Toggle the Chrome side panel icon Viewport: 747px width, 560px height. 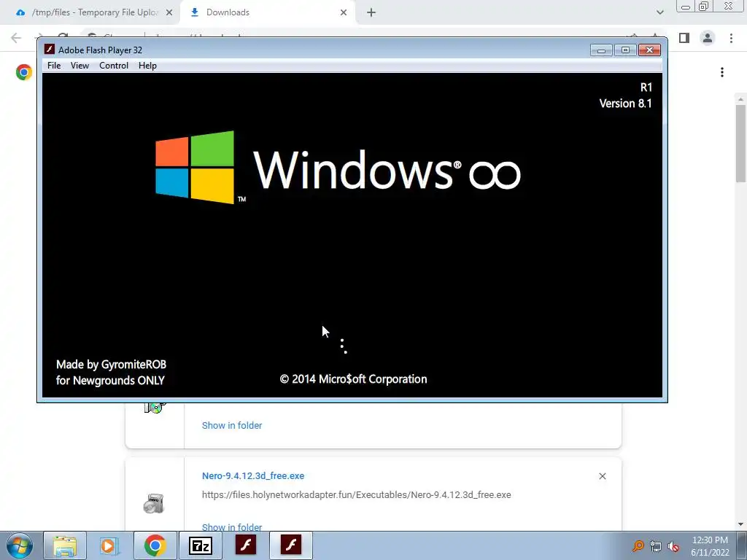point(684,38)
